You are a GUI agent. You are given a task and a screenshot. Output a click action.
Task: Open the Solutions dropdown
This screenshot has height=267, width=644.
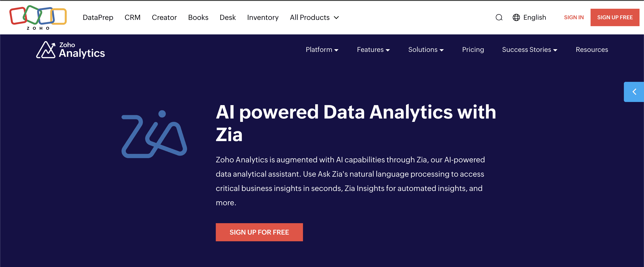point(426,49)
